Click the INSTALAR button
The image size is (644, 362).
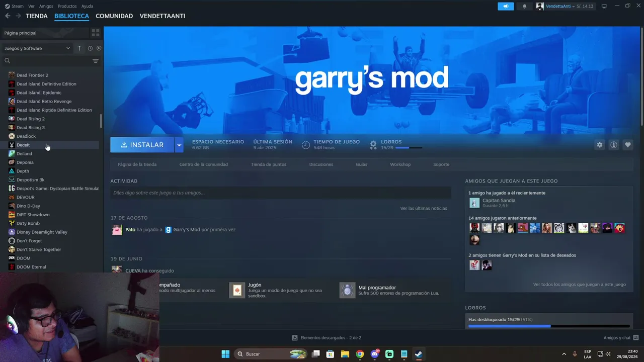point(142,145)
